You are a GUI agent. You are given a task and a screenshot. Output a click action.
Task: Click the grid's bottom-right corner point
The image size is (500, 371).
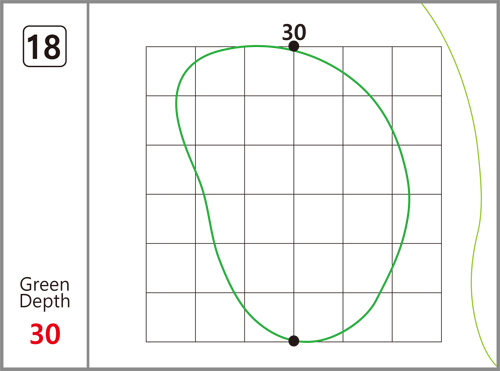click(442, 342)
